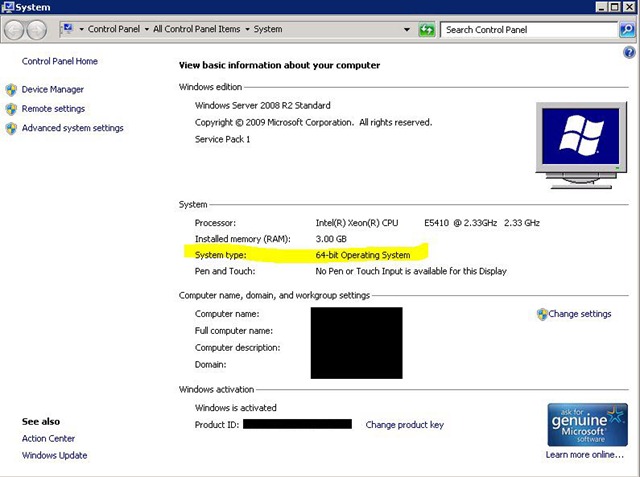Select the System breadcrumb in address bar
The image size is (640, 477).
268,29
